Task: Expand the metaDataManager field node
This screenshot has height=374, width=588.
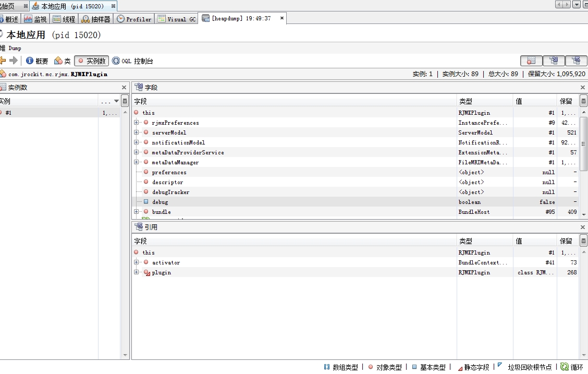Action: click(x=136, y=162)
